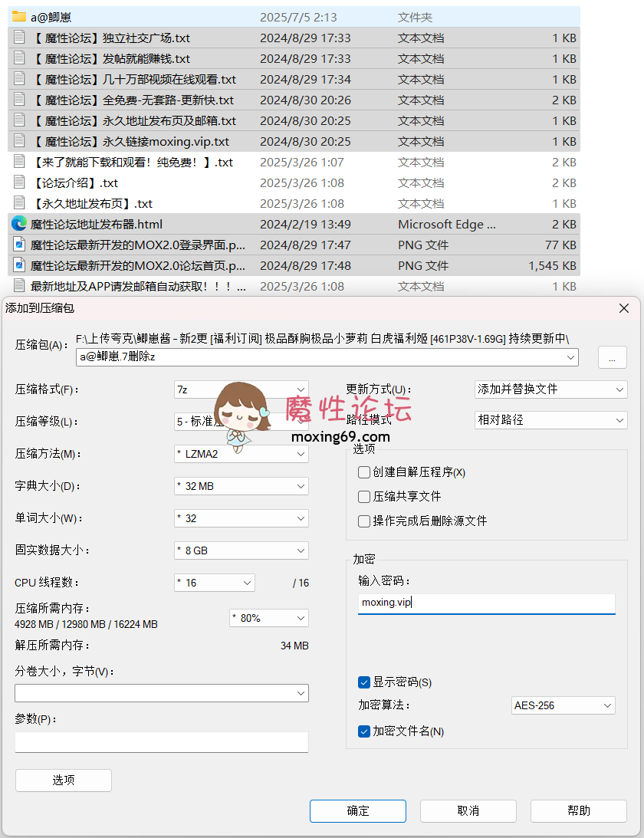
Task: Toggle 加密文件名 checkbox
Action: (364, 731)
